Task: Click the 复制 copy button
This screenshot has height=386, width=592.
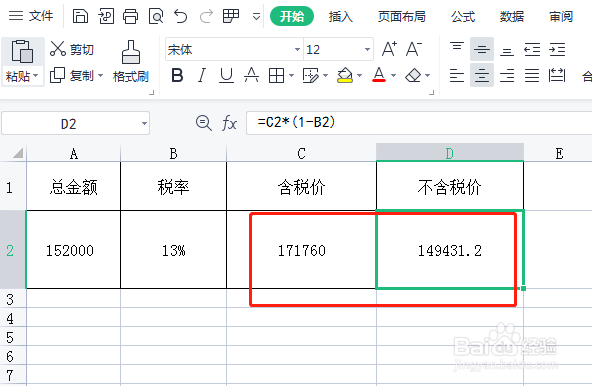Action: point(72,76)
